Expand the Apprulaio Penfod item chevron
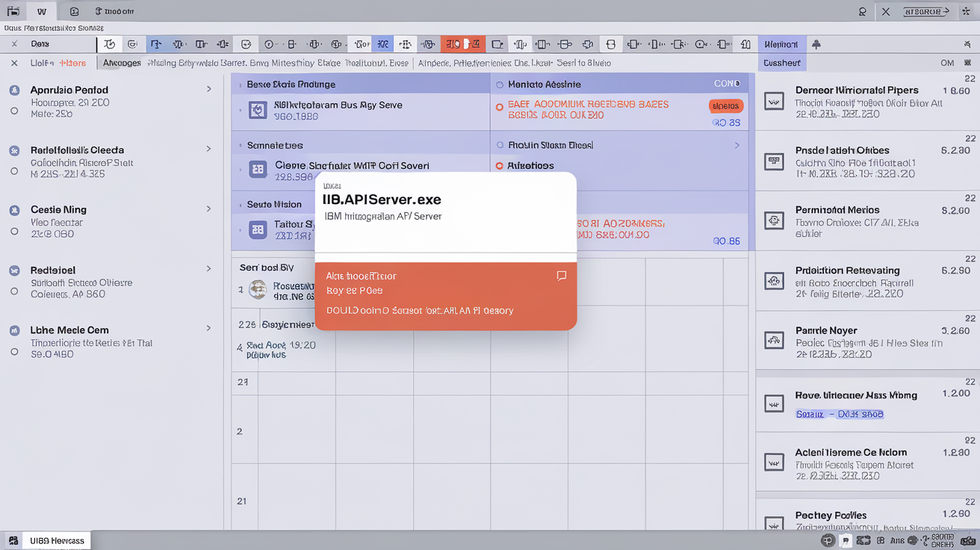The width and height of the screenshot is (980, 550). (208, 89)
